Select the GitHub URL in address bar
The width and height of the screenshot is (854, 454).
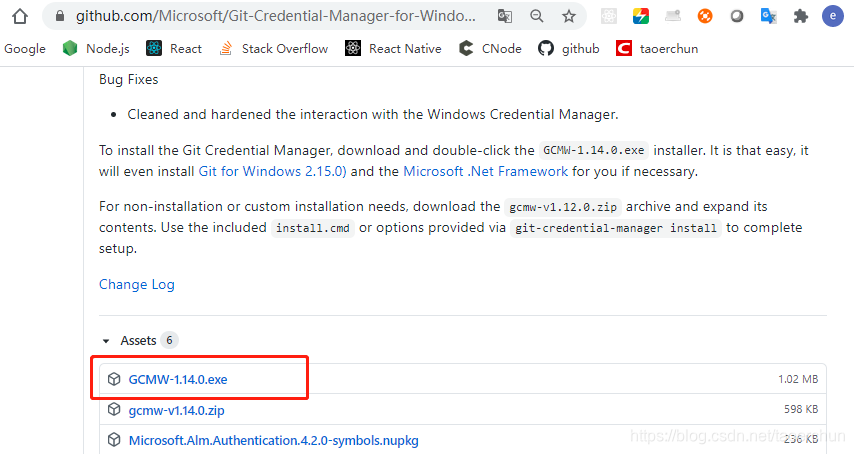tap(276, 16)
